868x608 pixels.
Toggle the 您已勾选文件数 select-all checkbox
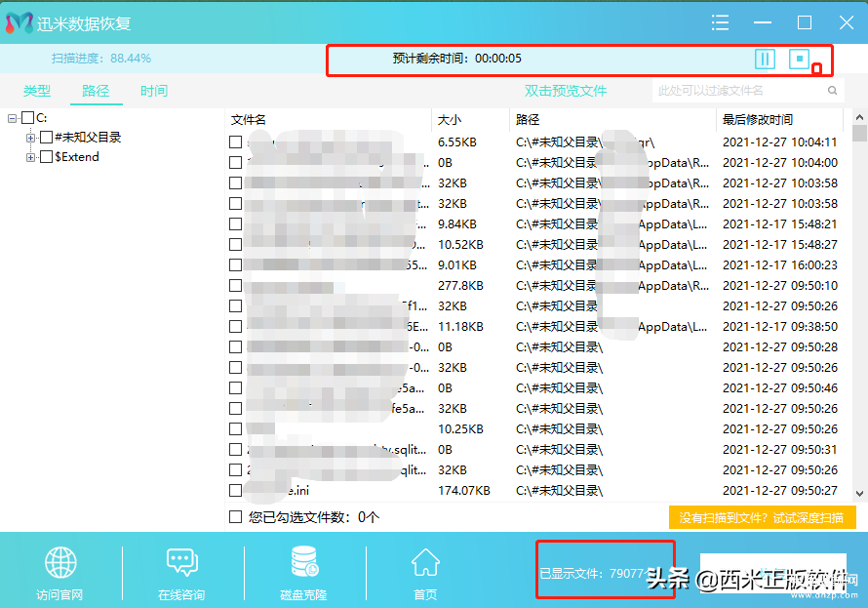point(235,516)
